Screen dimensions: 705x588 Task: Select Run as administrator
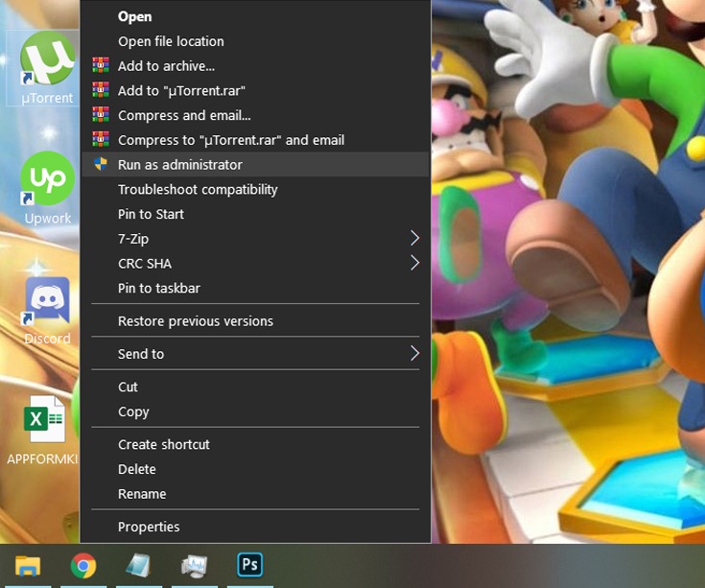point(255,165)
